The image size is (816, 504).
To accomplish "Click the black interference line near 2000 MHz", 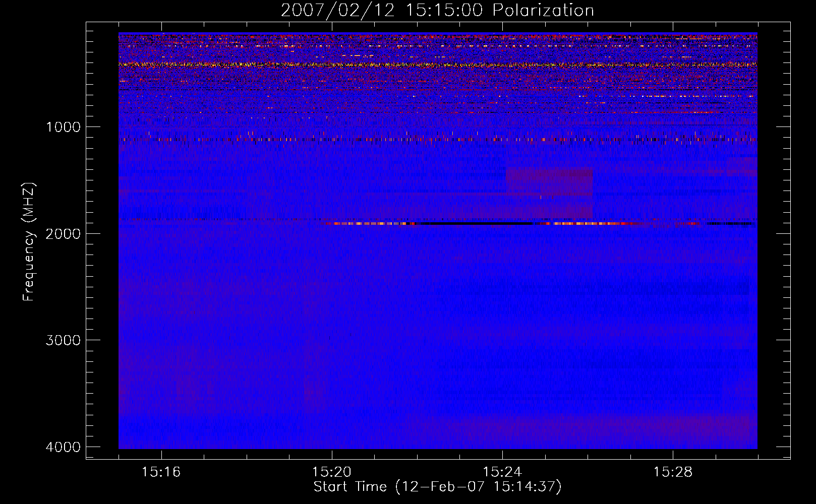I will [x=477, y=223].
